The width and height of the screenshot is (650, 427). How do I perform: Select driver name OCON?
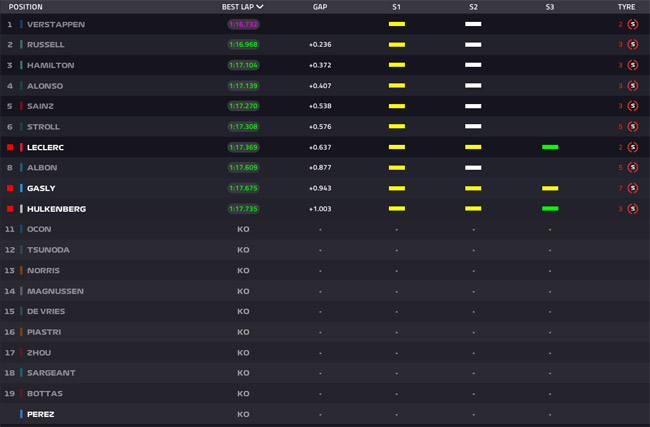coord(39,229)
